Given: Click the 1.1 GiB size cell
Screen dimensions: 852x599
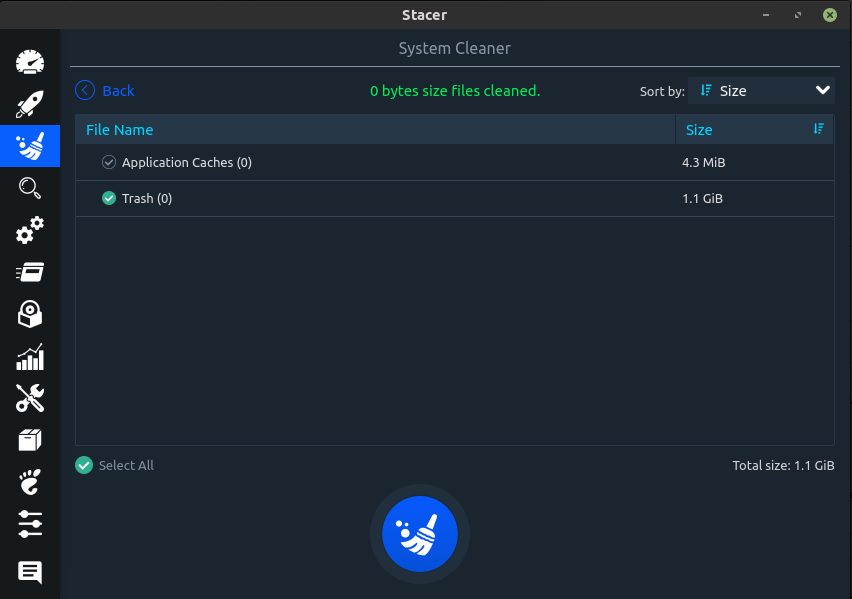Looking at the screenshot, I should tap(702, 198).
